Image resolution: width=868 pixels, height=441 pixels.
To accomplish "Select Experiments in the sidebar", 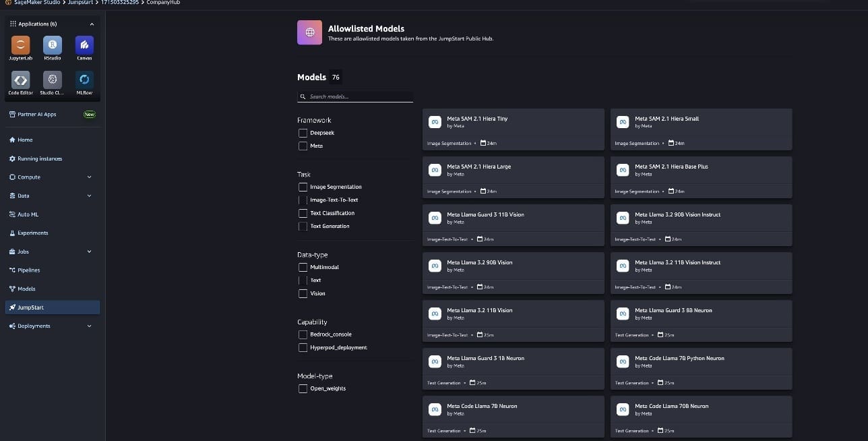I will click(x=32, y=233).
